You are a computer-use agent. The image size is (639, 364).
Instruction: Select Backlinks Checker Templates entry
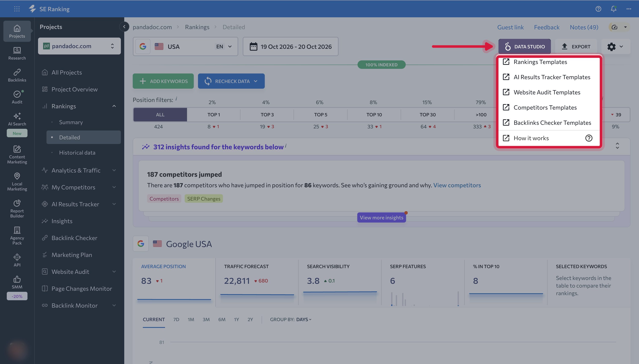pos(549,123)
